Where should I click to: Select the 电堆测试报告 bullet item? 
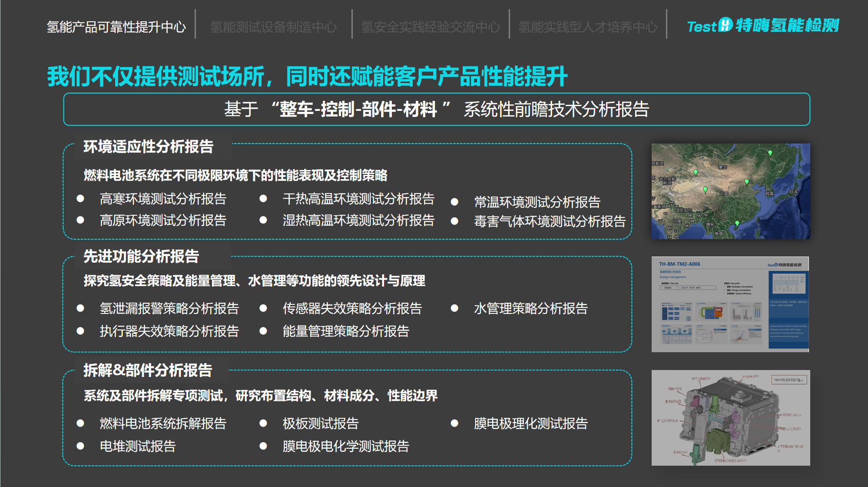(x=138, y=446)
